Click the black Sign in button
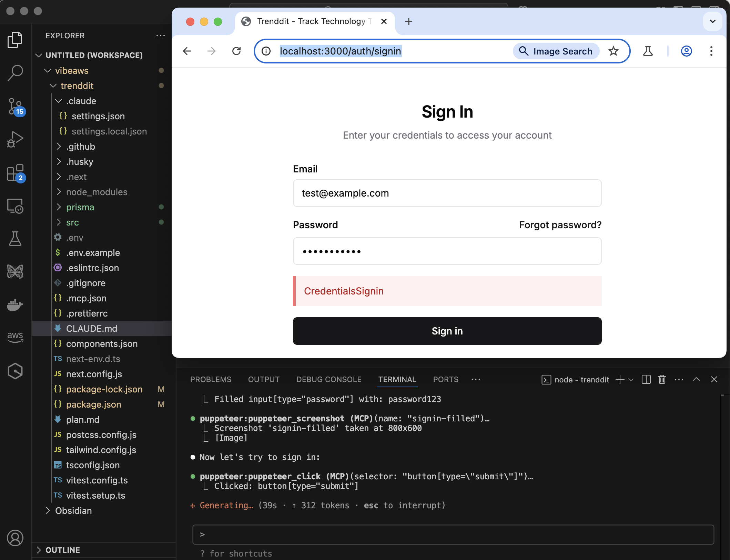730x560 pixels. [447, 331]
